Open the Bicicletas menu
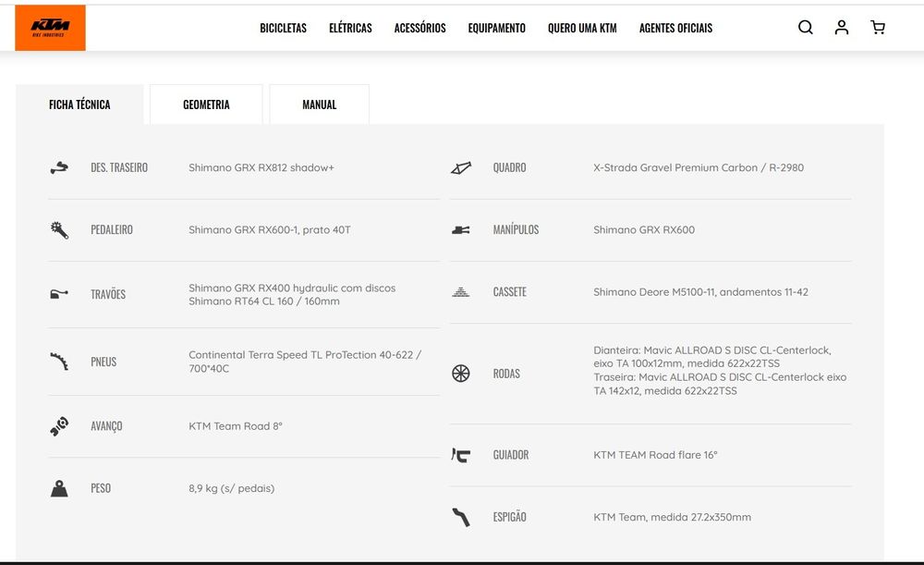Screen dimensions: 924x565 (283, 28)
